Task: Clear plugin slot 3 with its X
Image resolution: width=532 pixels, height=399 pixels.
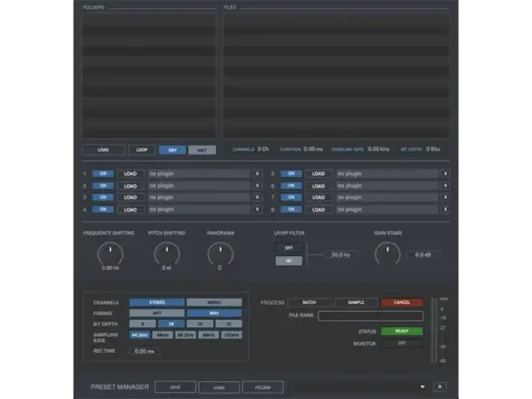Action: [x=257, y=197]
